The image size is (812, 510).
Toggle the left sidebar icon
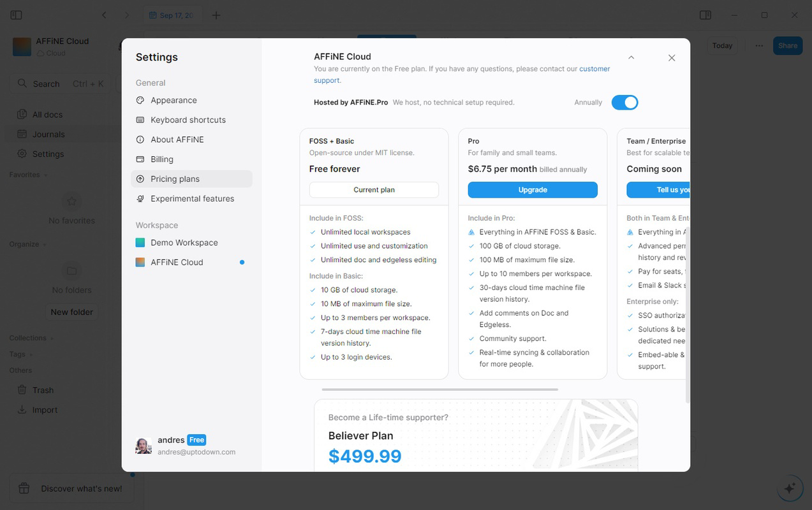click(x=17, y=15)
